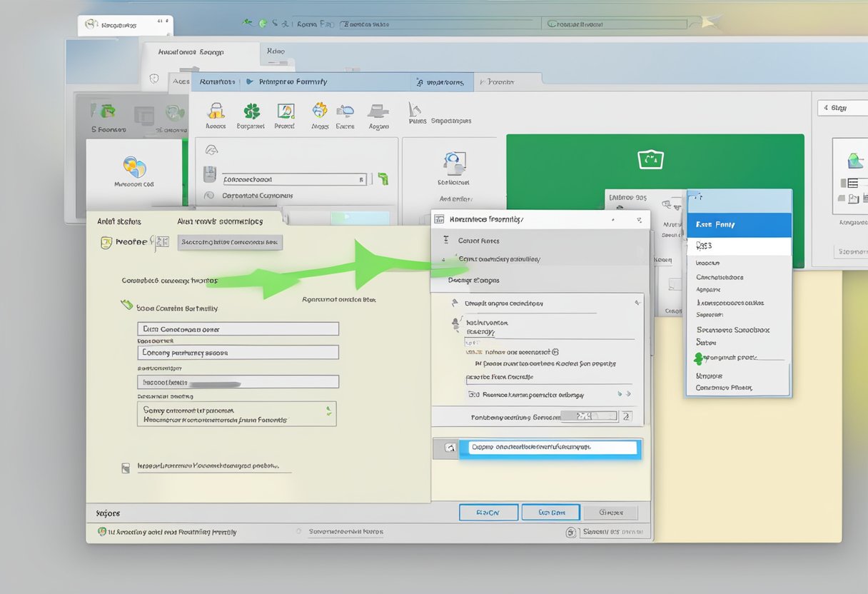Toggle the radio button in the left dialog's status bar
Viewport: 868px width, 594px height.
(x=298, y=532)
